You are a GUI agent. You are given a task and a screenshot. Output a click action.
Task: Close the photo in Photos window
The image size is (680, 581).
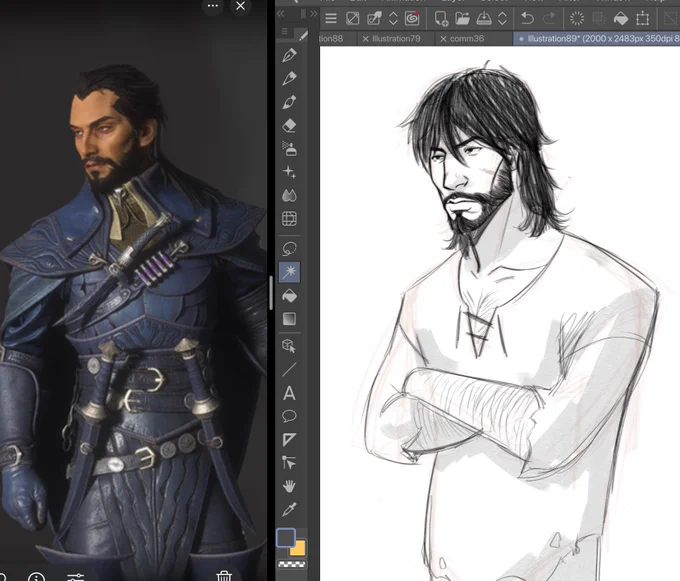240,6
